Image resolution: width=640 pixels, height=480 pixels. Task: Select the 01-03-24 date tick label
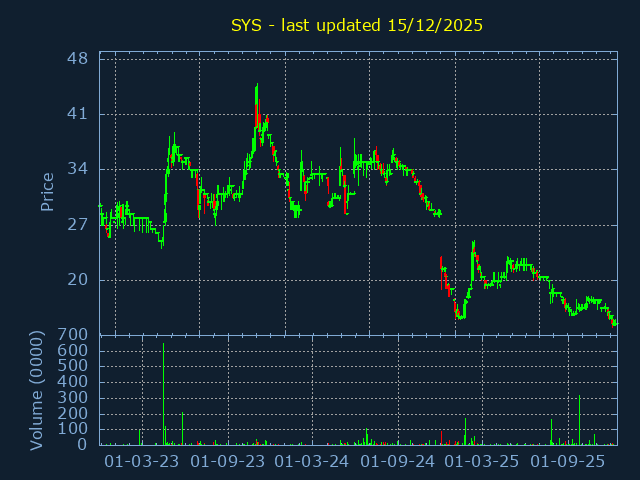(312, 461)
